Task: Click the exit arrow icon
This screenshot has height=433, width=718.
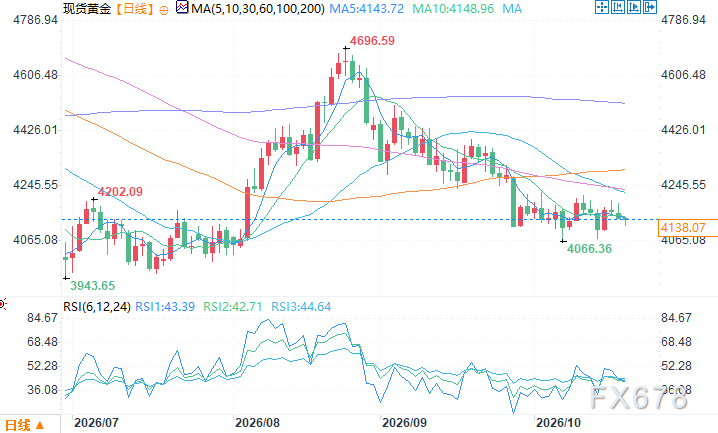Action: coord(650,7)
